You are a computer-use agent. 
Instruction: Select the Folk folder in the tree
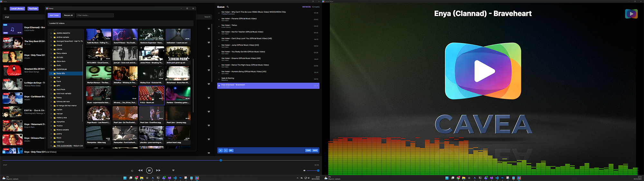pyautogui.click(x=66, y=77)
